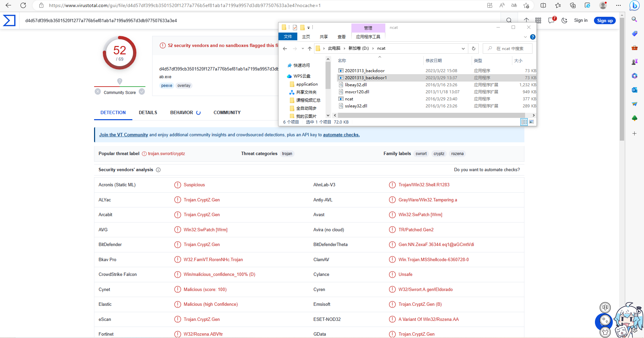644x338 pixels.
Task: Click the Edge sidebar search icon
Action: tap(634, 19)
